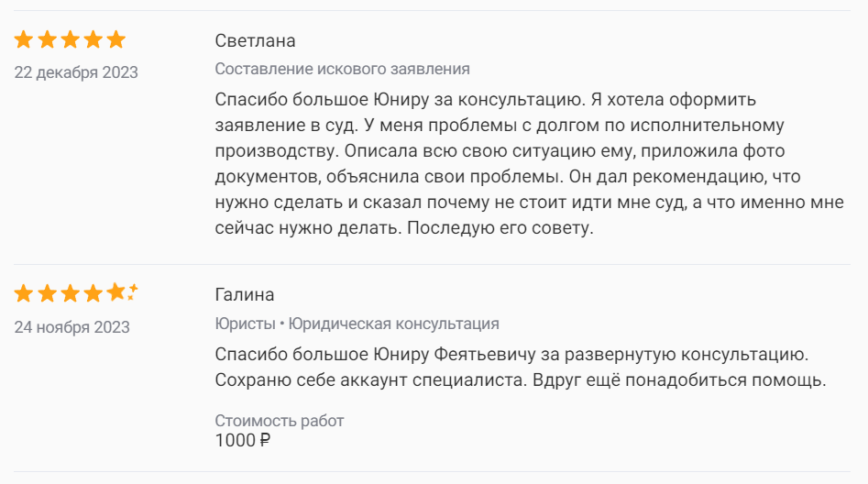Click the 1000 ₽ price value

click(x=243, y=440)
